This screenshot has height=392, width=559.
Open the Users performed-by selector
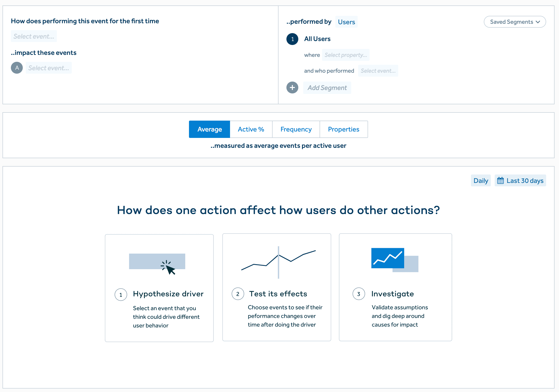(x=346, y=22)
